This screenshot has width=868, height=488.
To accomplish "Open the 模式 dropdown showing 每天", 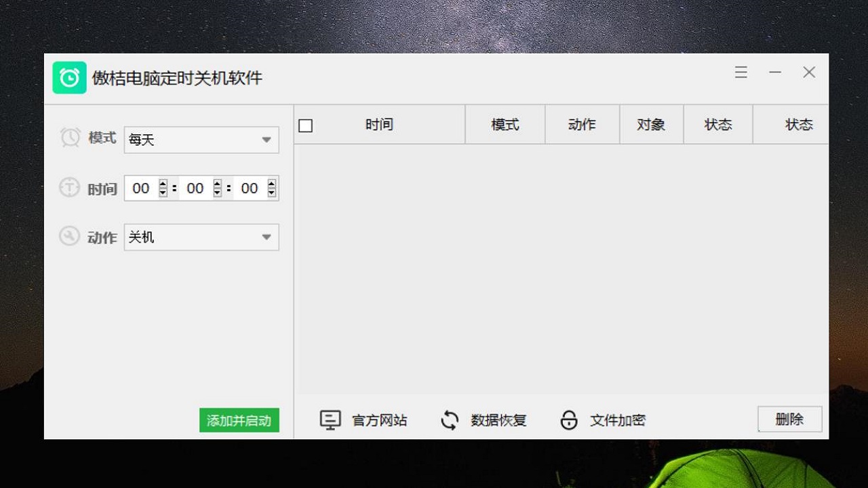I will tap(201, 140).
